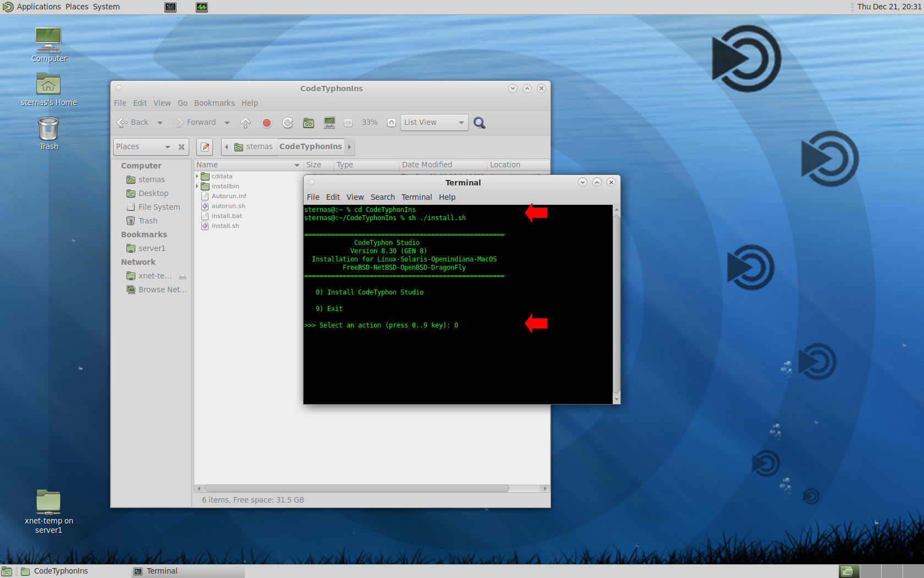Open the List View mode dropdown

(434, 123)
